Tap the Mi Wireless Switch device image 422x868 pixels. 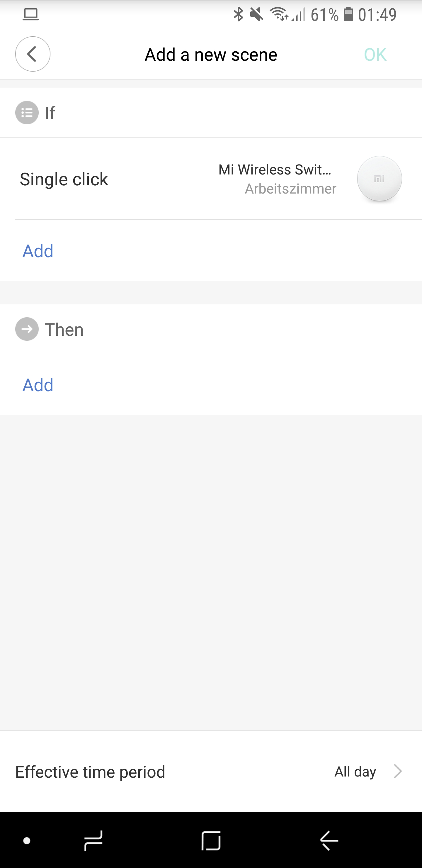coord(379,179)
